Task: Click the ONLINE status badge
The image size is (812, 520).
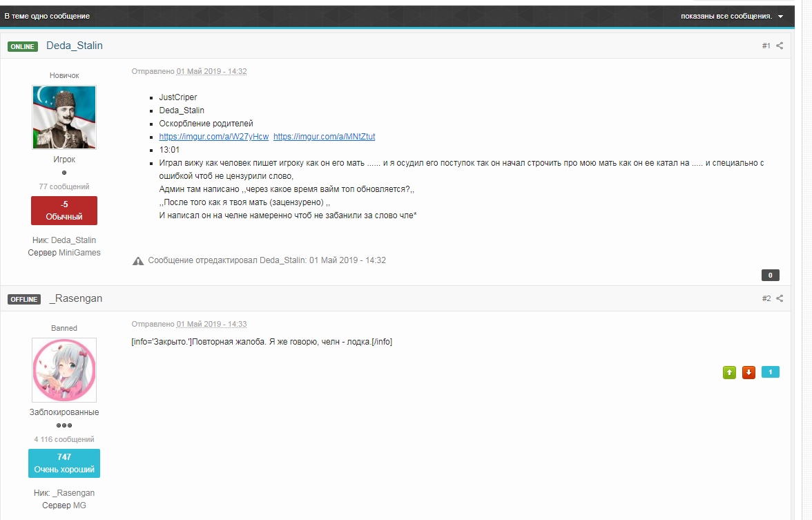Action: [x=23, y=46]
